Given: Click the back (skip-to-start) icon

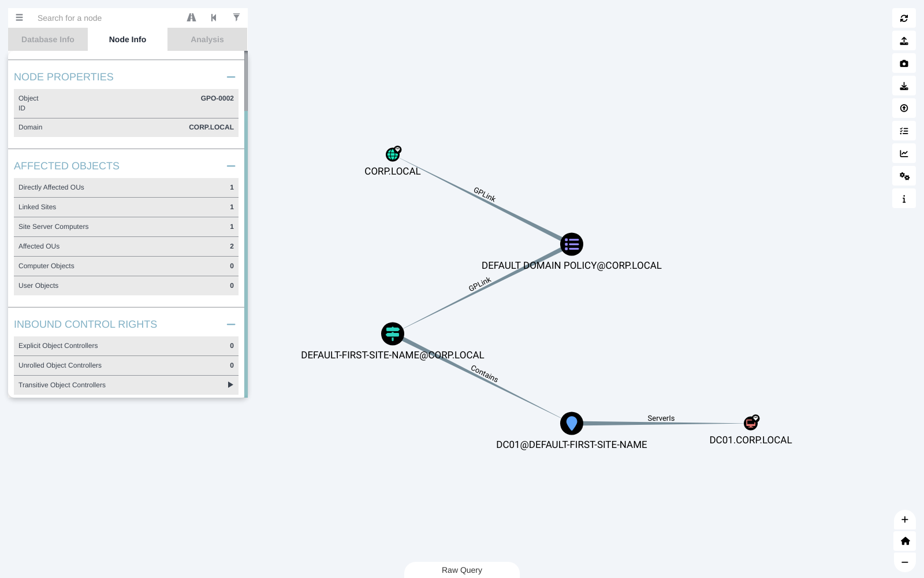Looking at the screenshot, I should tap(214, 18).
